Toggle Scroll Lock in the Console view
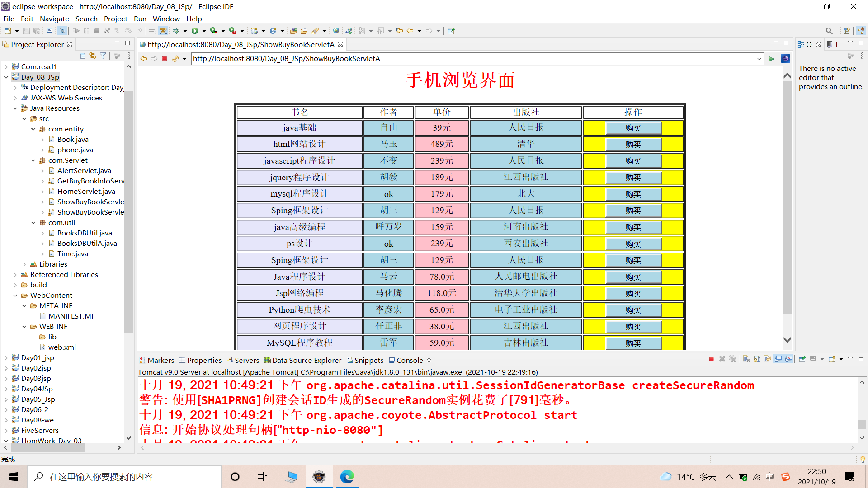Image resolution: width=868 pixels, height=488 pixels. (x=757, y=359)
